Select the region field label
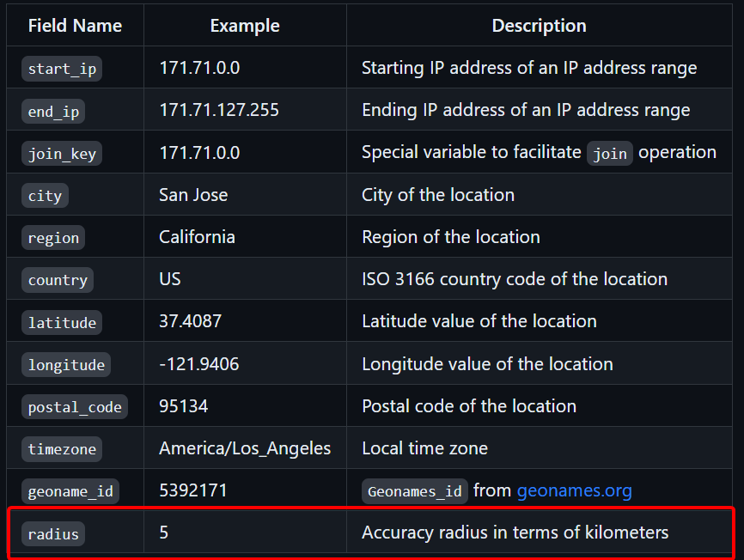The width and height of the screenshot is (744, 560). click(x=53, y=237)
